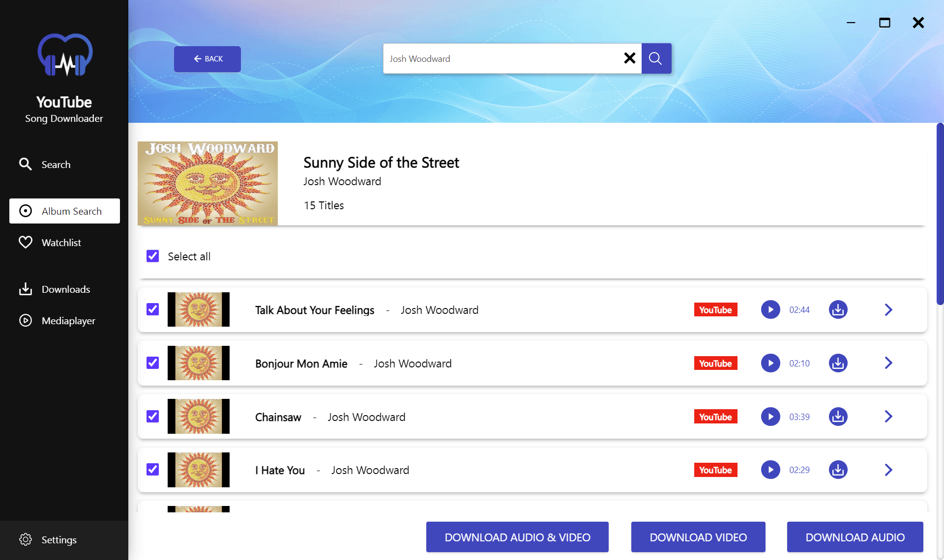The height and width of the screenshot is (560, 944).
Task: Click the 15 Titles text
Action: coord(324,205)
